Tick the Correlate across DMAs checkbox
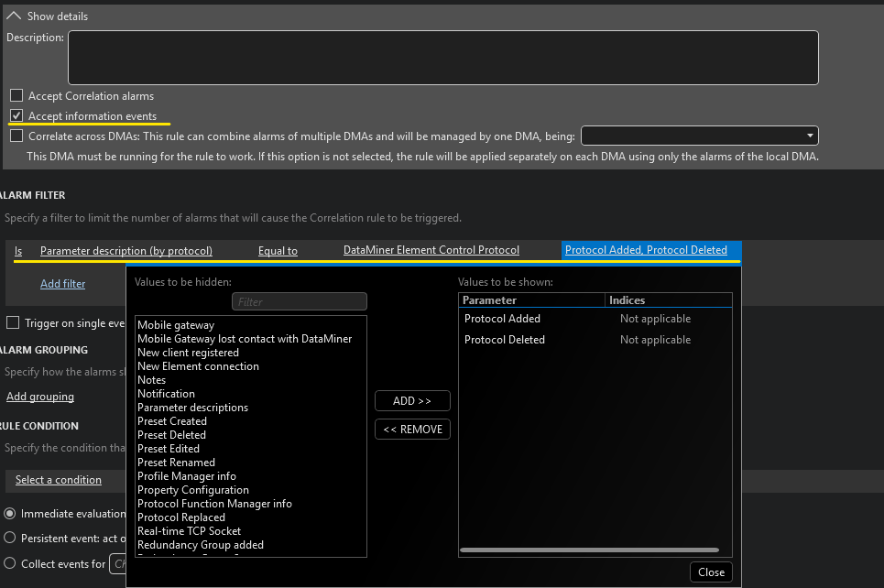Screen dimensions: 884x588 click(x=16, y=136)
